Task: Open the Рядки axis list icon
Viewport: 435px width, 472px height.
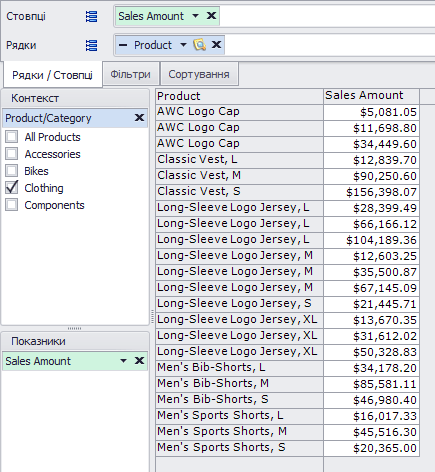Action: click(x=91, y=45)
